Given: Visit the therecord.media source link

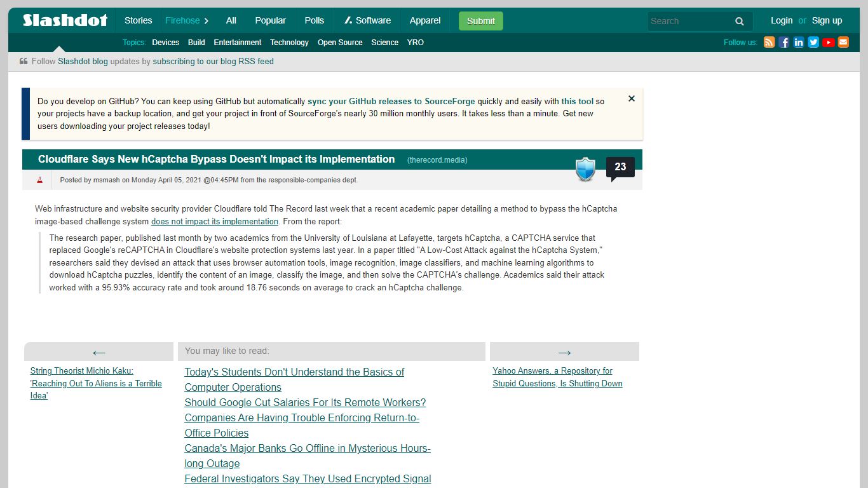Looking at the screenshot, I should click(x=437, y=160).
